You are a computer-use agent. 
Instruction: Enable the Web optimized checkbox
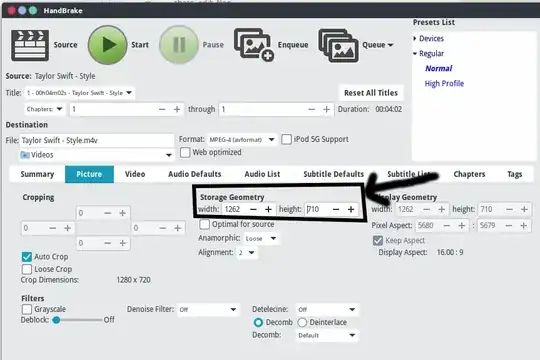pos(185,153)
